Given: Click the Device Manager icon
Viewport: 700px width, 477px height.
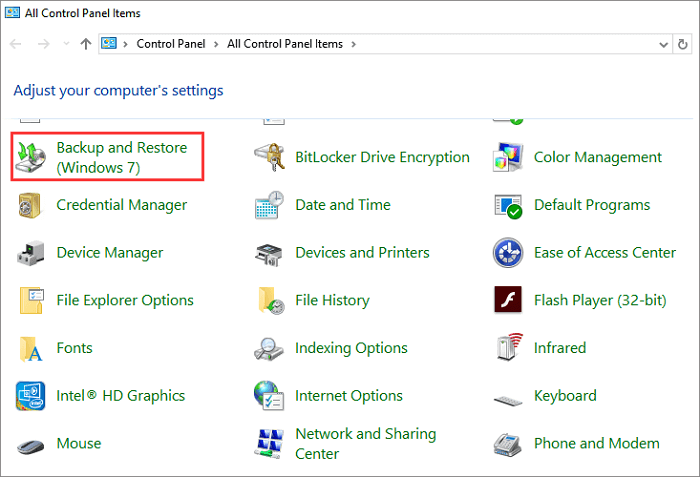Looking at the screenshot, I should (32, 253).
